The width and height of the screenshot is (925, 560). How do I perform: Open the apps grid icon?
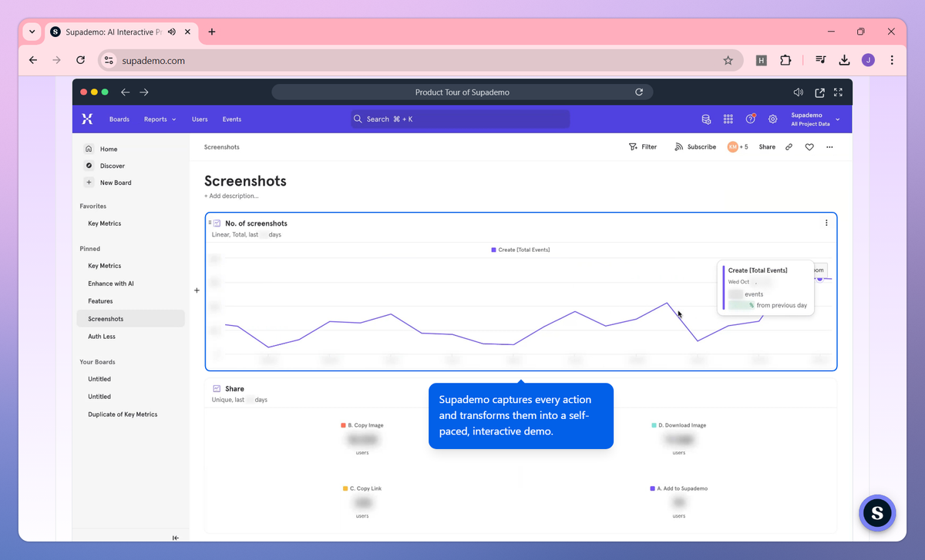(728, 119)
